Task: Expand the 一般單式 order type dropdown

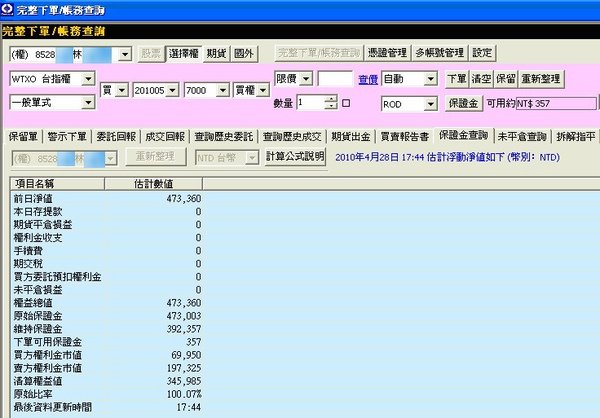Action: point(88,103)
